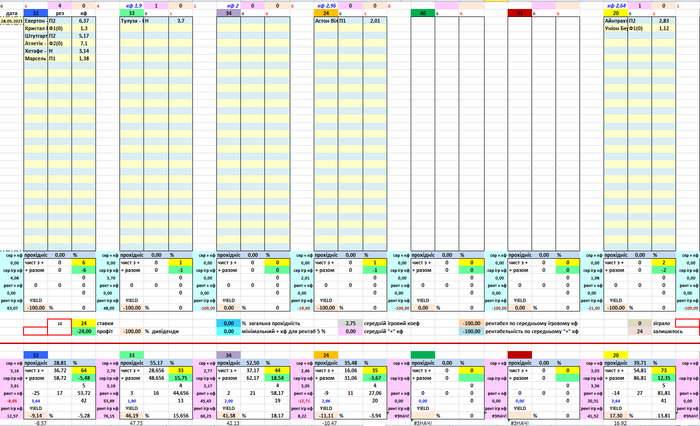
Task: Click the yellow cell with value 73
Action: pos(663,371)
